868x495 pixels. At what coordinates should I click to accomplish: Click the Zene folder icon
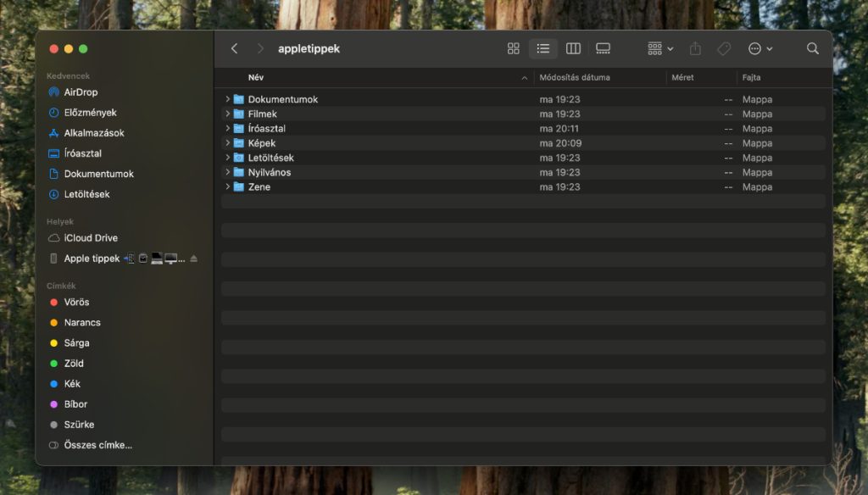(238, 187)
